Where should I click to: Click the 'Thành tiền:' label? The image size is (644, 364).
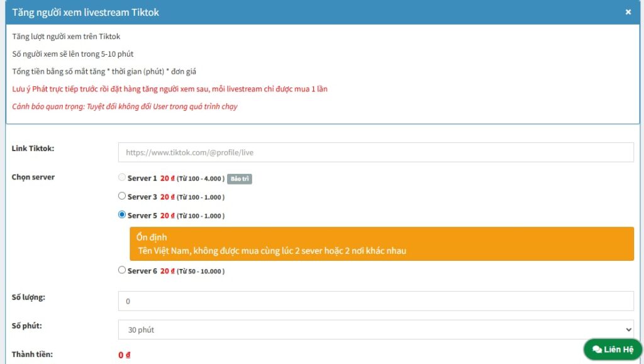(x=32, y=354)
